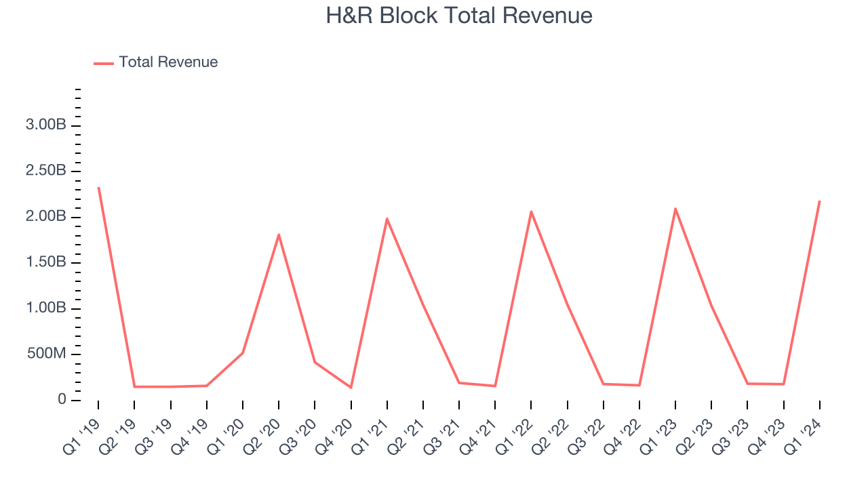Click the Q1 '23 peak data point
868x488 pixels.
(x=674, y=208)
